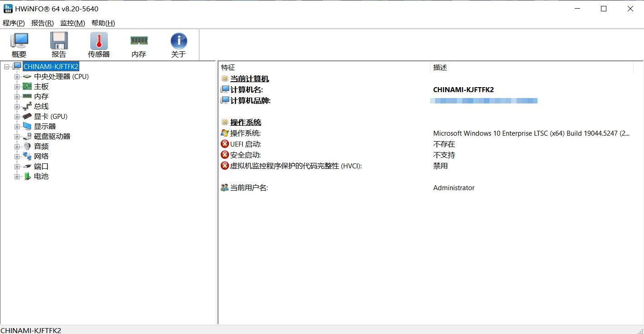
Task: Click the HWiNFO app icon in title bar
Action: pyautogui.click(x=8, y=9)
